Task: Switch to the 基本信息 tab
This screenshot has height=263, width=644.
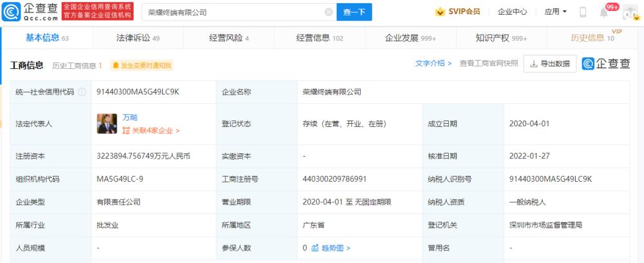Action: click(47, 38)
